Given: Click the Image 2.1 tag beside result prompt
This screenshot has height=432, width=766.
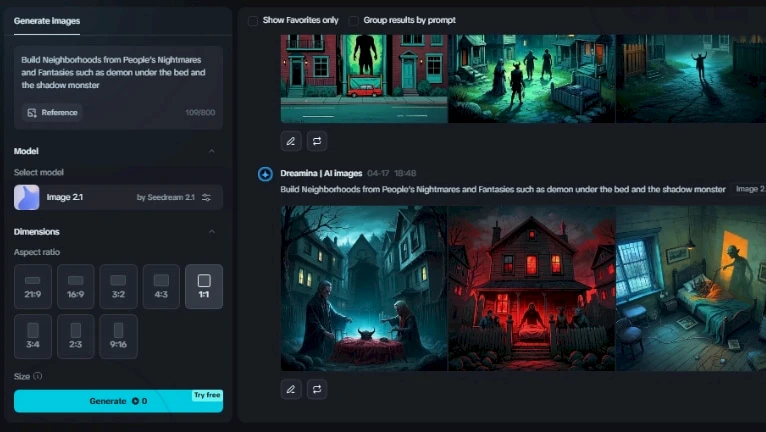Looking at the screenshot, I should pyautogui.click(x=750, y=189).
